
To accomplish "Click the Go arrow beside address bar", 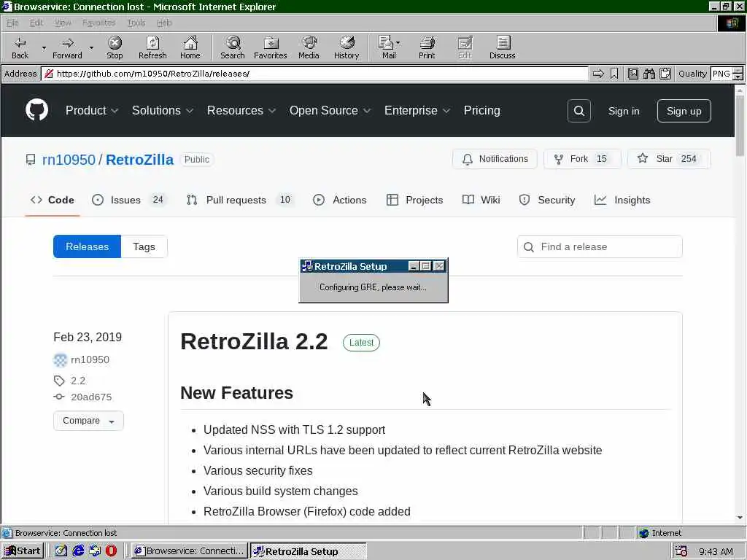I will tap(598, 74).
